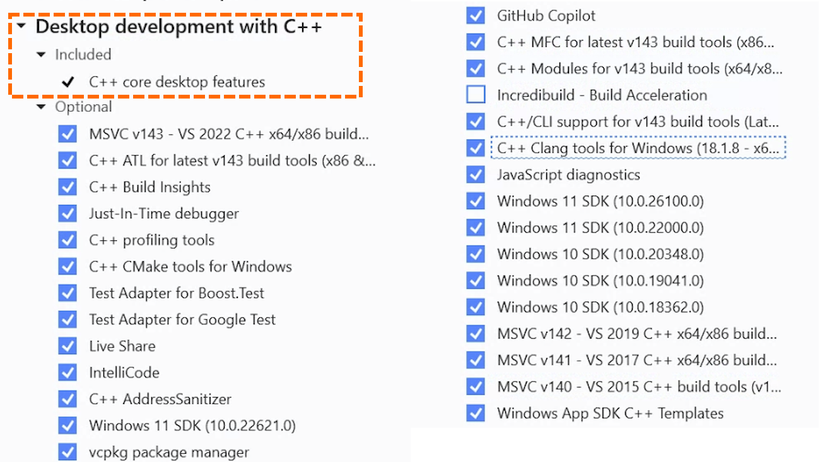The image size is (820, 462).
Task: Enable Incredibuild Build Acceleration checkbox
Action: pyautogui.click(x=475, y=95)
